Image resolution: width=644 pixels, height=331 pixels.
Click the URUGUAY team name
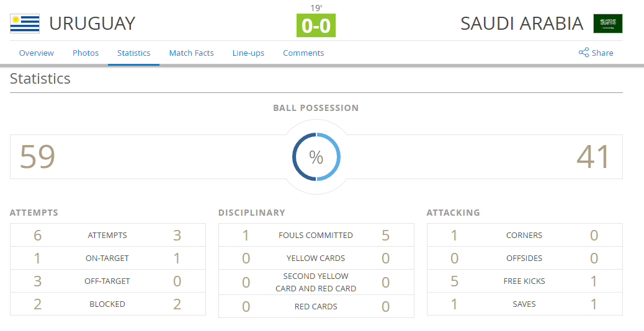click(92, 24)
